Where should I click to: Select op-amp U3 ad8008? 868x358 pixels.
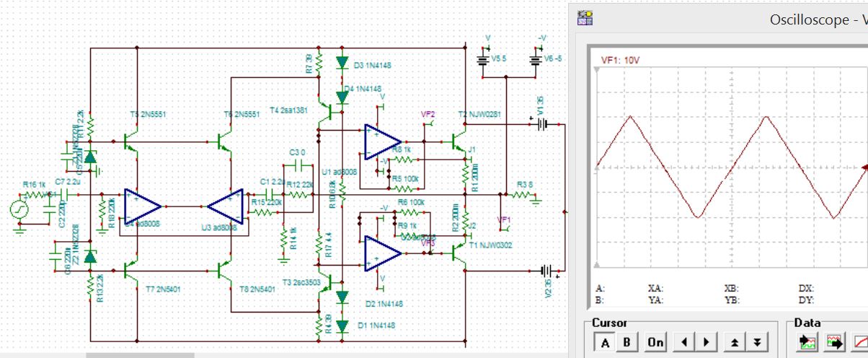click(226, 207)
